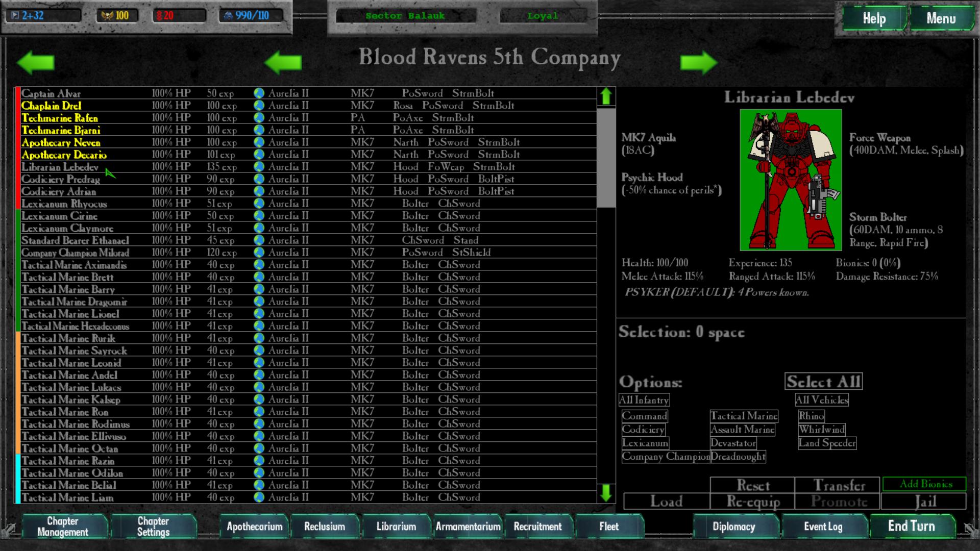Image resolution: width=980 pixels, height=551 pixels.
Task: Click the roster scrollbar thumb
Action: pyautogui.click(x=606, y=158)
